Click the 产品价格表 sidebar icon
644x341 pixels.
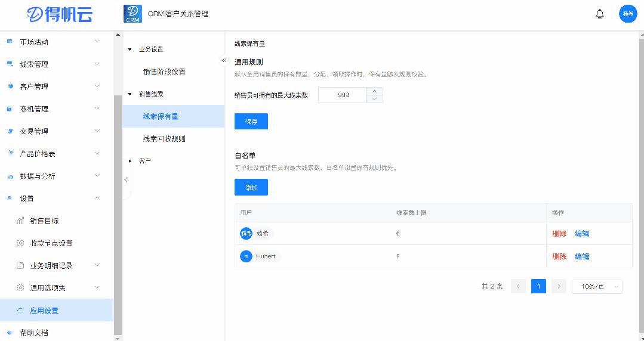[10, 153]
